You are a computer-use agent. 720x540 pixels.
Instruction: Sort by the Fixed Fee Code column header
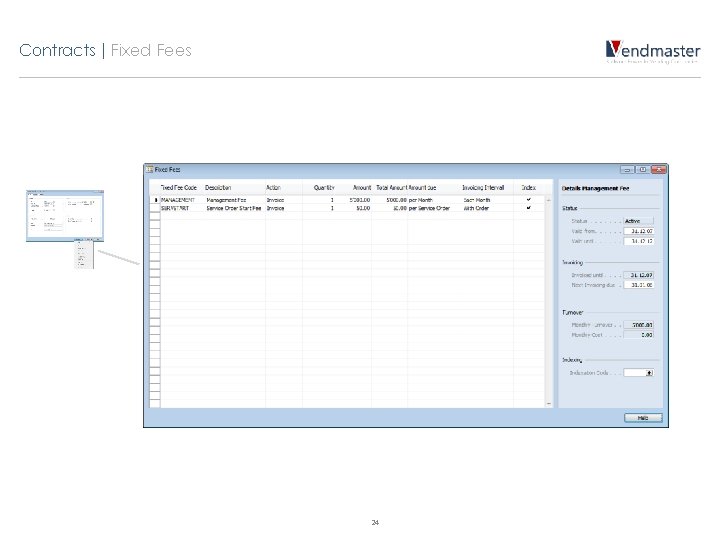179,187
